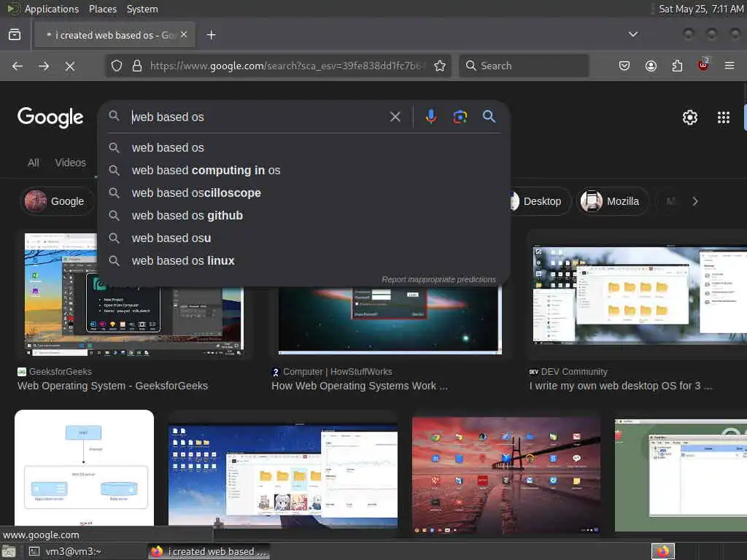Open the Places menu
This screenshot has height=560, width=747.
[x=103, y=9]
